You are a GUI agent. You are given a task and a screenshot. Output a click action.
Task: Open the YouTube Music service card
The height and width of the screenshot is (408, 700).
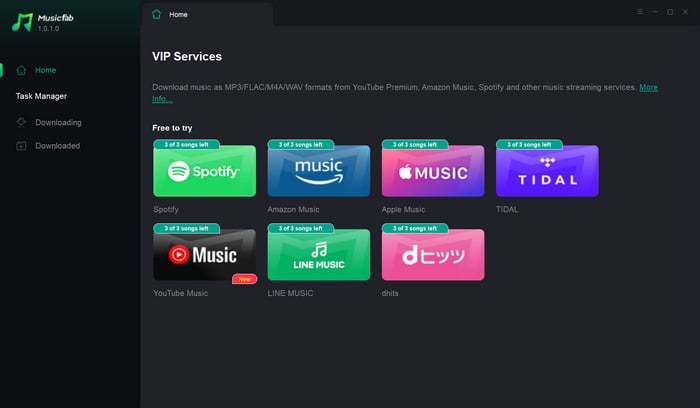pyautogui.click(x=204, y=254)
